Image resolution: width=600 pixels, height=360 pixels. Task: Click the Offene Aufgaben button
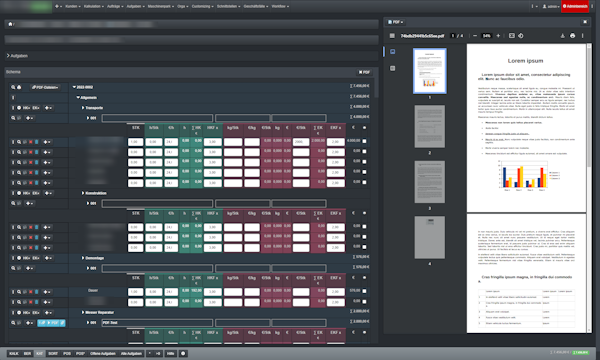pos(103,353)
